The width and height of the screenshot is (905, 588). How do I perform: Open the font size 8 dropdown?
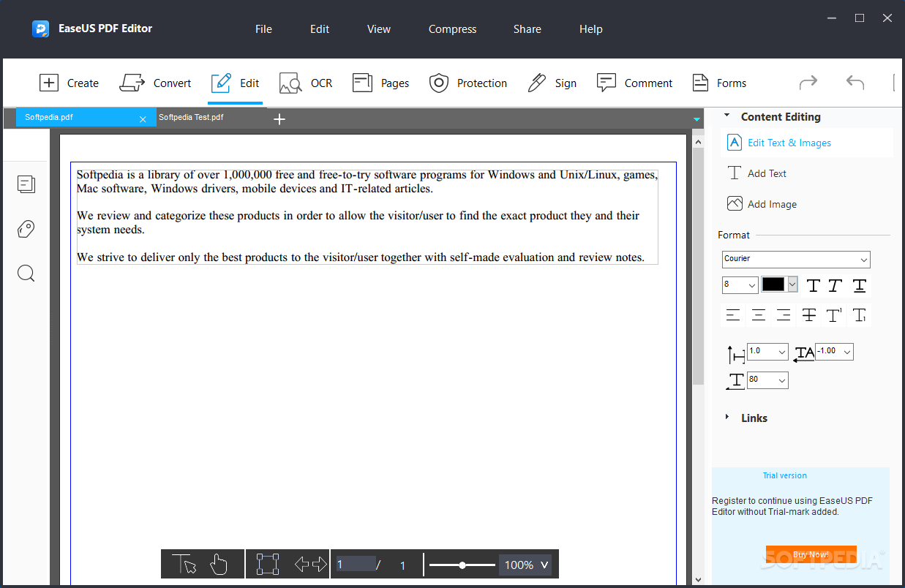point(740,284)
